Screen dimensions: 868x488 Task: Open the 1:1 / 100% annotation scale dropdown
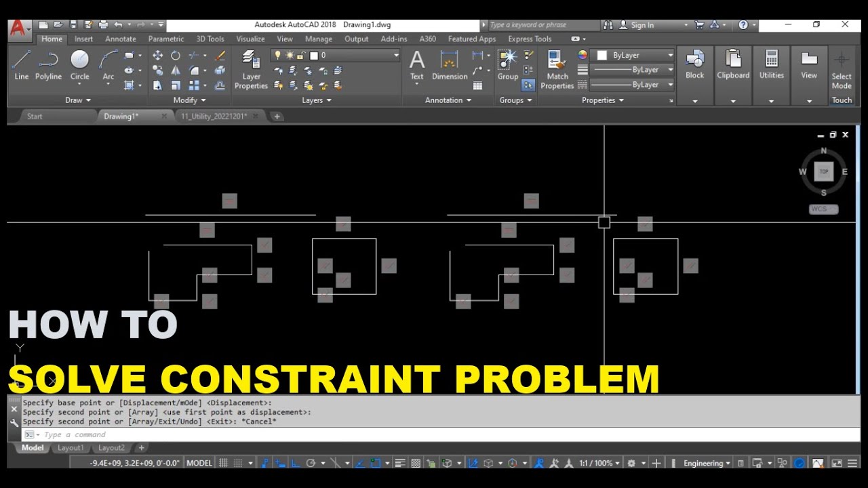(599, 463)
